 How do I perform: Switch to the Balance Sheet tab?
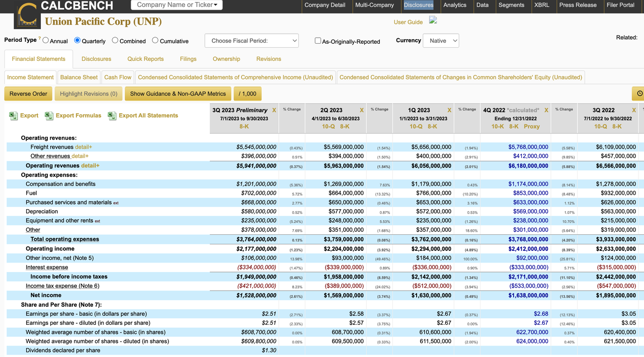pyautogui.click(x=79, y=77)
